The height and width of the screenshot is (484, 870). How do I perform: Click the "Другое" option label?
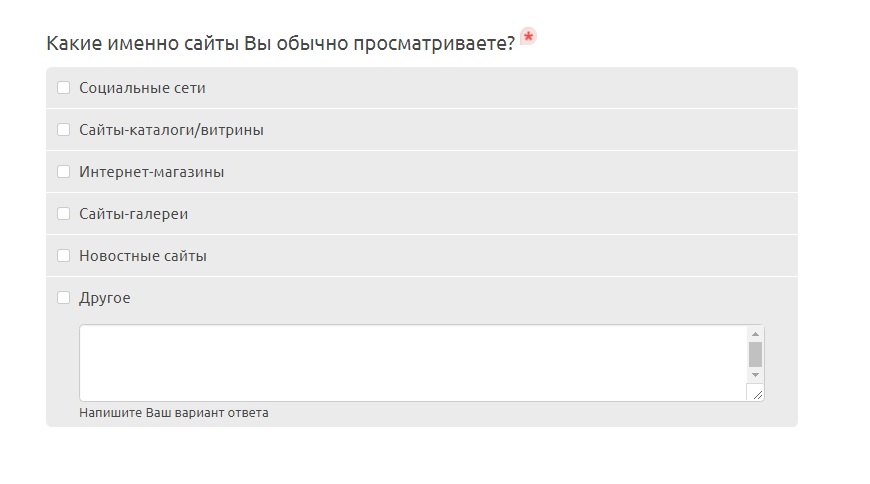tap(105, 298)
